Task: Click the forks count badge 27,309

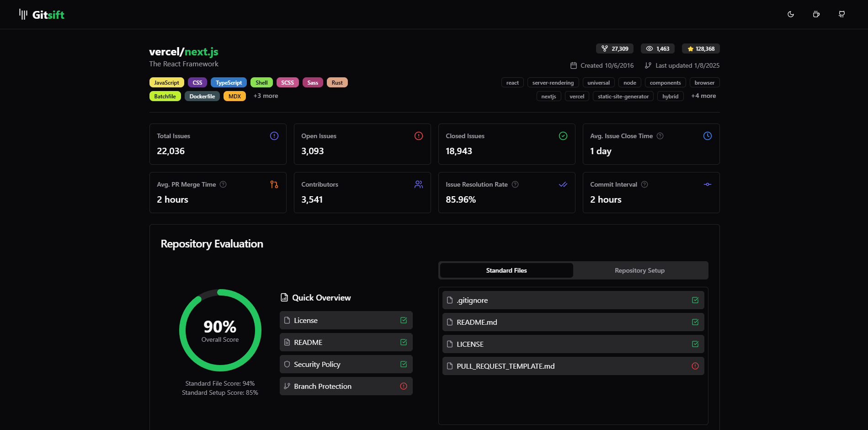Action: pos(615,48)
